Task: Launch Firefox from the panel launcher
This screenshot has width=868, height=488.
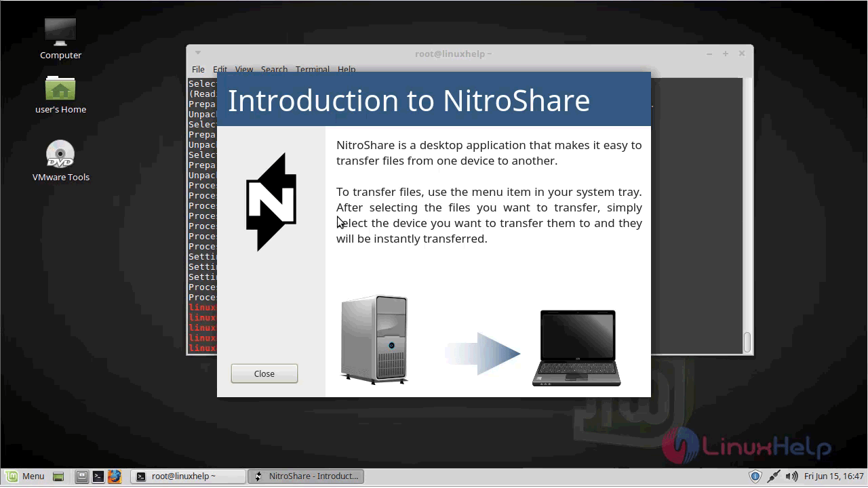Action: (x=114, y=476)
